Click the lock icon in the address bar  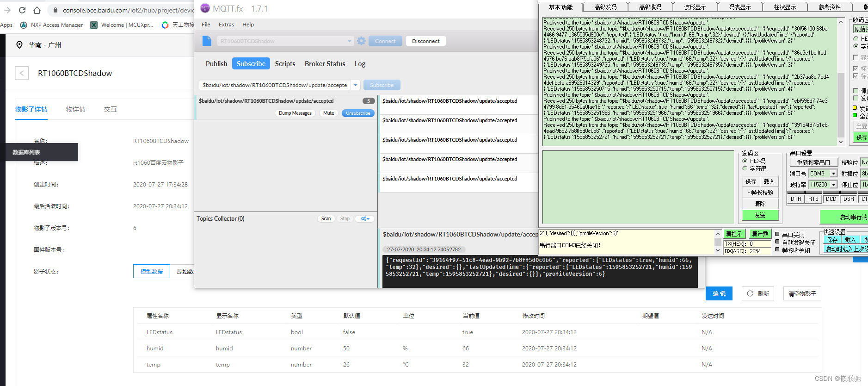[x=55, y=10]
